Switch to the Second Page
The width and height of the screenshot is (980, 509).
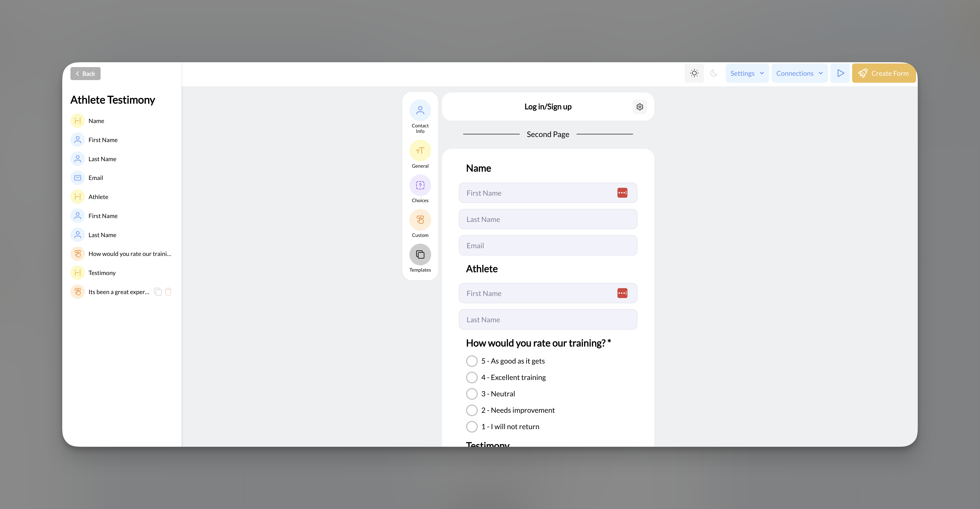pyautogui.click(x=548, y=134)
